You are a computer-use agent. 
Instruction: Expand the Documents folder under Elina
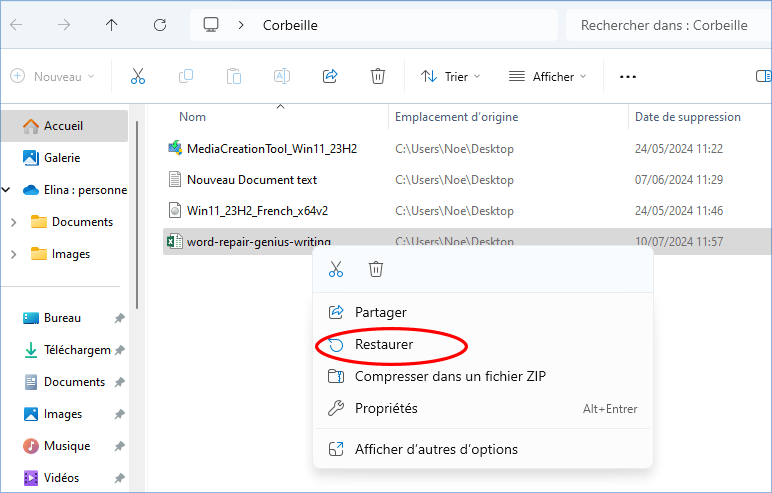click(x=14, y=222)
